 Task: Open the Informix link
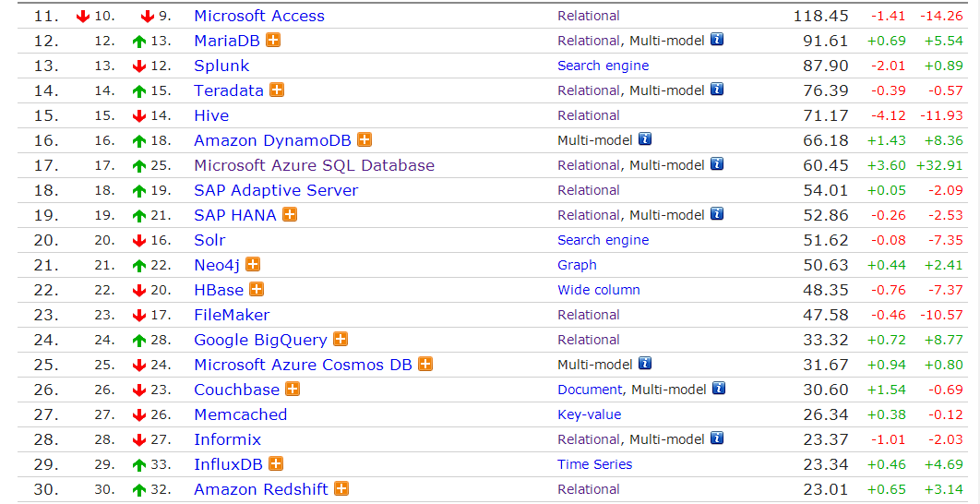click(x=228, y=439)
